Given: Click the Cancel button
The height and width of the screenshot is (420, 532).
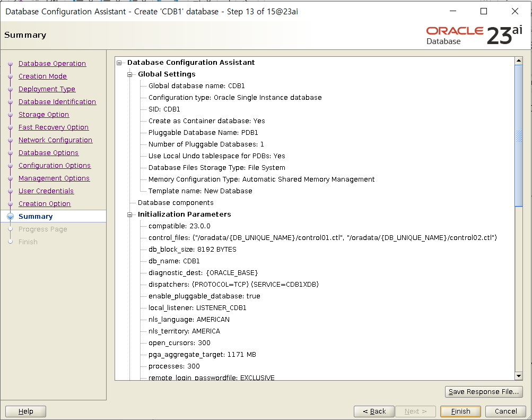Looking at the screenshot, I should tap(505, 411).
